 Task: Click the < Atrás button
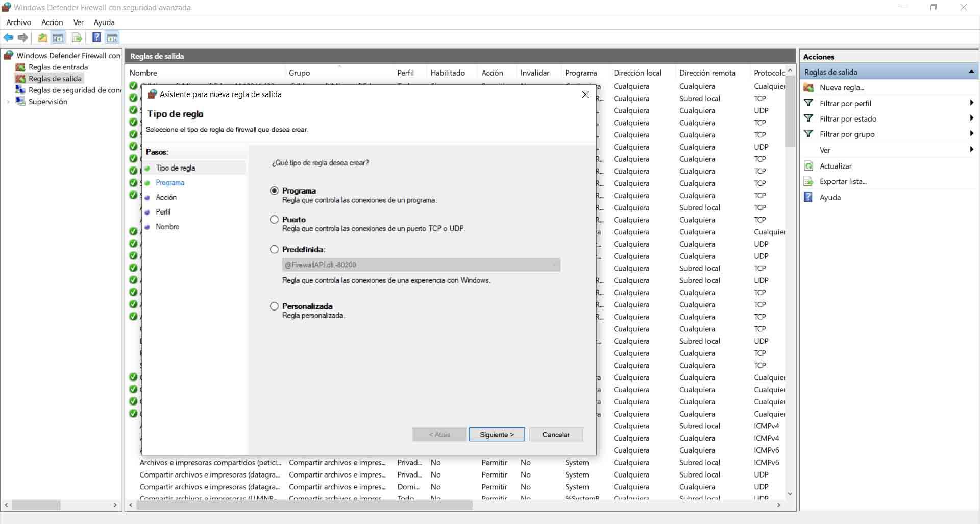[439, 435]
